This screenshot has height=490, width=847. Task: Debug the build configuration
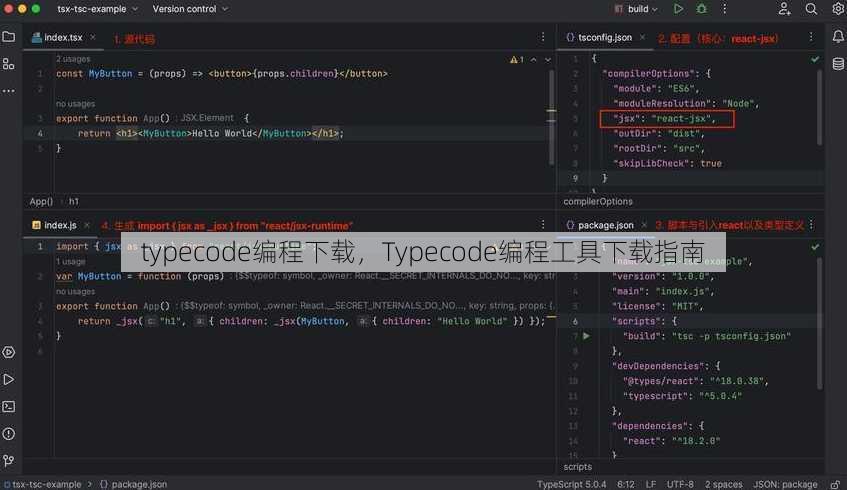click(x=701, y=9)
